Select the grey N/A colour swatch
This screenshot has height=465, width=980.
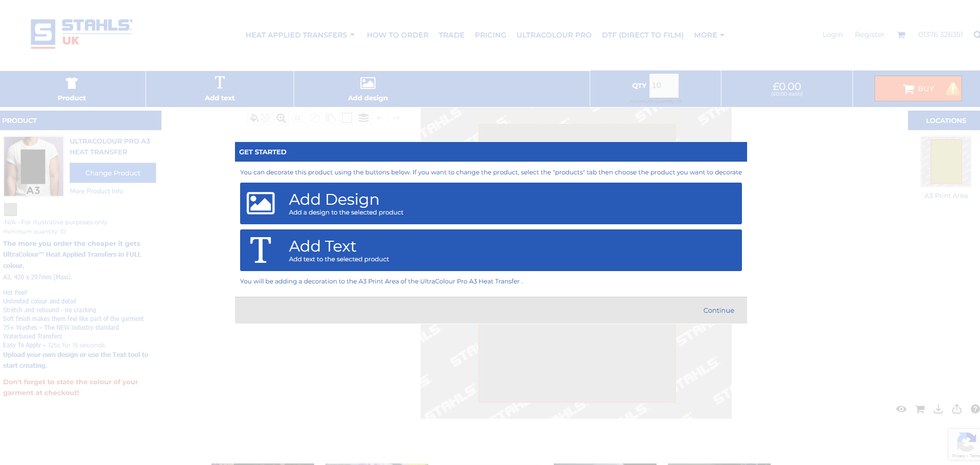pos(10,209)
